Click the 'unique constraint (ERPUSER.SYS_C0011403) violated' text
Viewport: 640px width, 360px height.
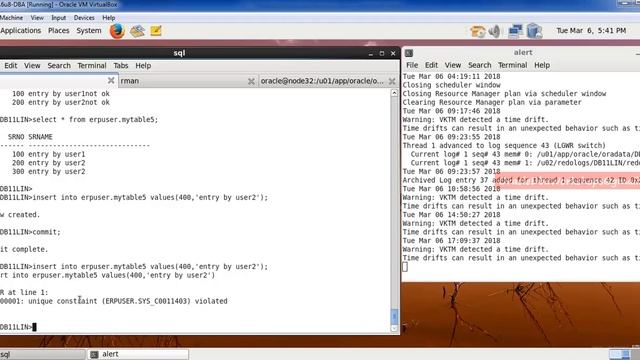[128, 301]
